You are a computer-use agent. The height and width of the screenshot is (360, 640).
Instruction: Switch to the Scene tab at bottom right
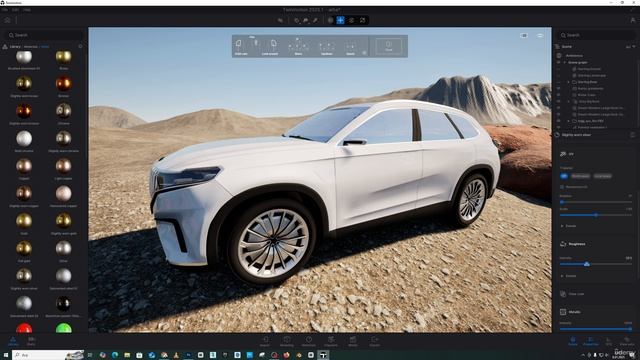click(573, 341)
